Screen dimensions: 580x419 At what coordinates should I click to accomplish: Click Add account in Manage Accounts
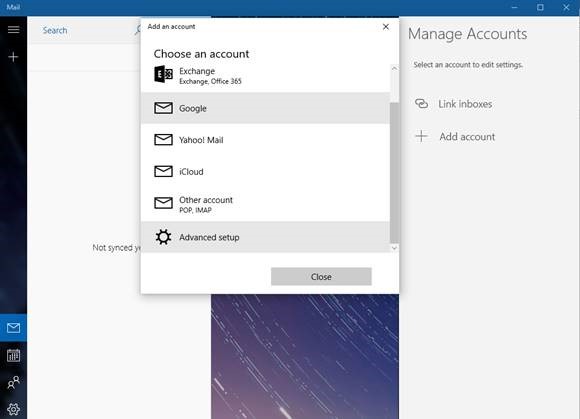455,136
